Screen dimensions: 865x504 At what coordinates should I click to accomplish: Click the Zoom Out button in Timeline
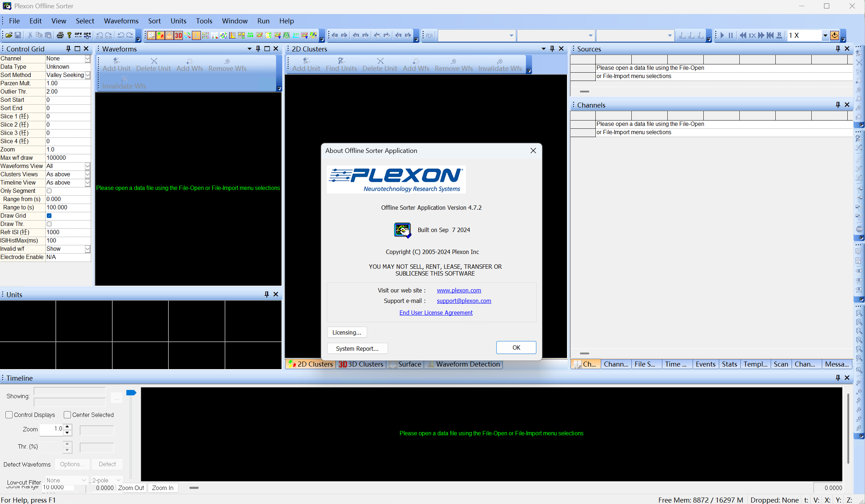click(x=131, y=488)
